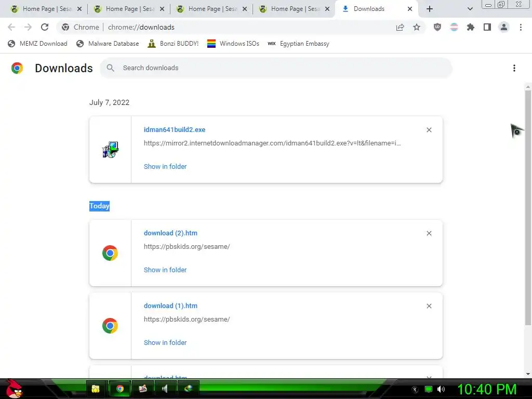Screen dimensions: 532x399
Task: Open the MEMZ Download bookmark
Action: [37, 44]
